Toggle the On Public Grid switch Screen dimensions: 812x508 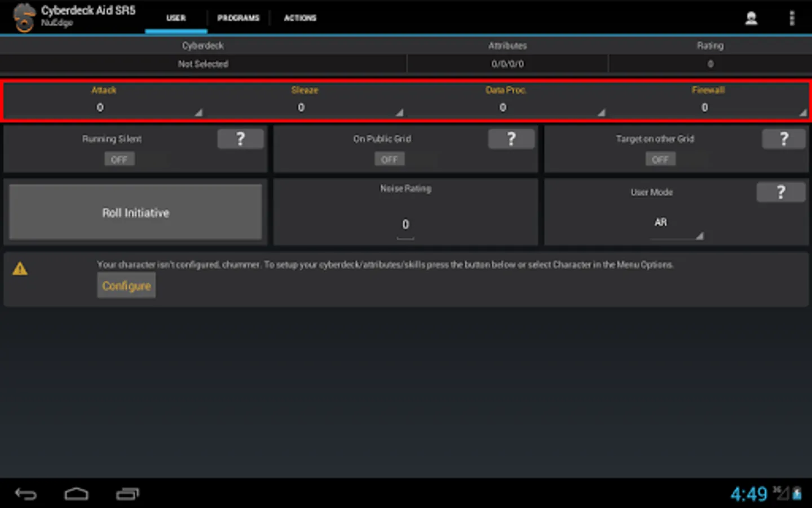pyautogui.click(x=390, y=160)
